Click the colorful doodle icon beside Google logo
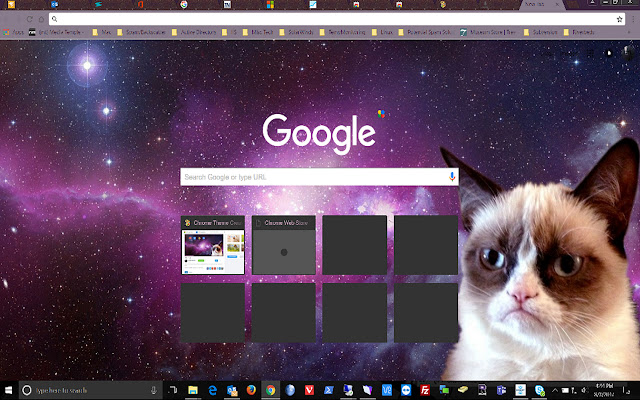640x400 pixels. [381, 114]
